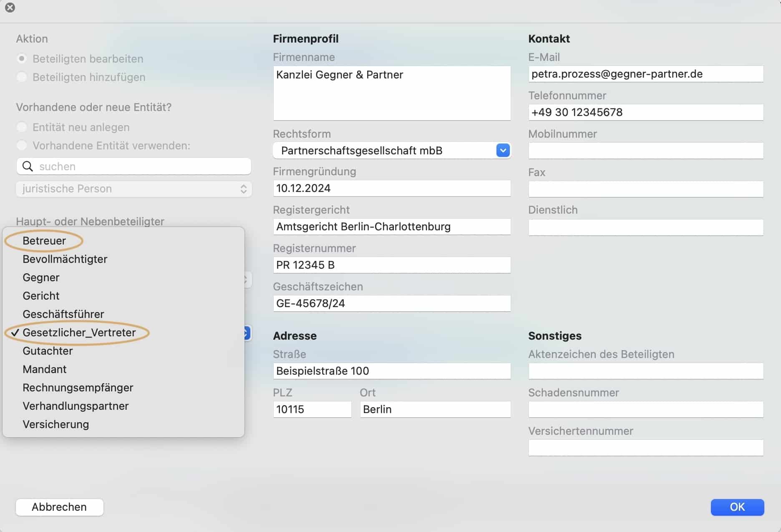Image resolution: width=781 pixels, height=532 pixels.
Task: Click the Registergericht field
Action: click(x=392, y=227)
